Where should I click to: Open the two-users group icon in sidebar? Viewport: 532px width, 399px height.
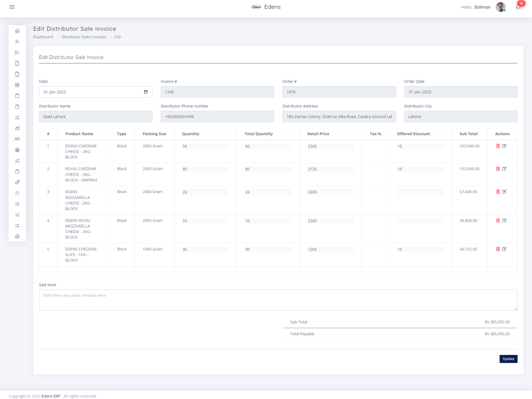coord(18,139)
